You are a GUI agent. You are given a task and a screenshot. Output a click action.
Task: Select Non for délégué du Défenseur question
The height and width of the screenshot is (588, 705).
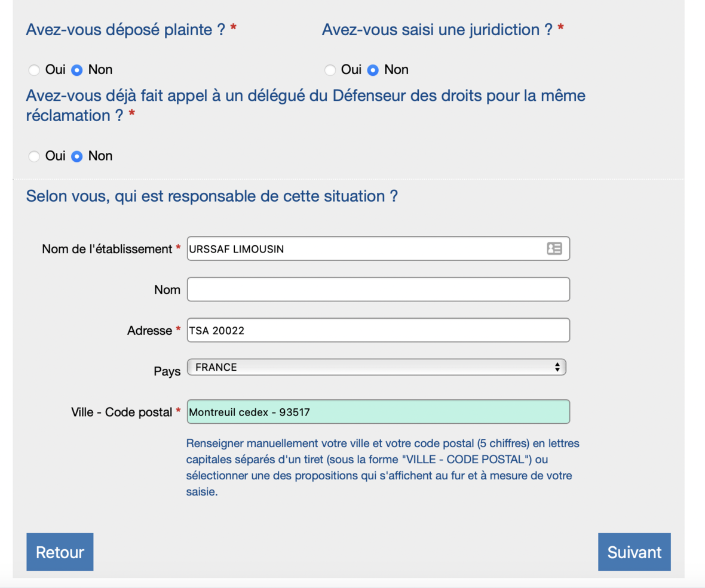pos(77,156)
